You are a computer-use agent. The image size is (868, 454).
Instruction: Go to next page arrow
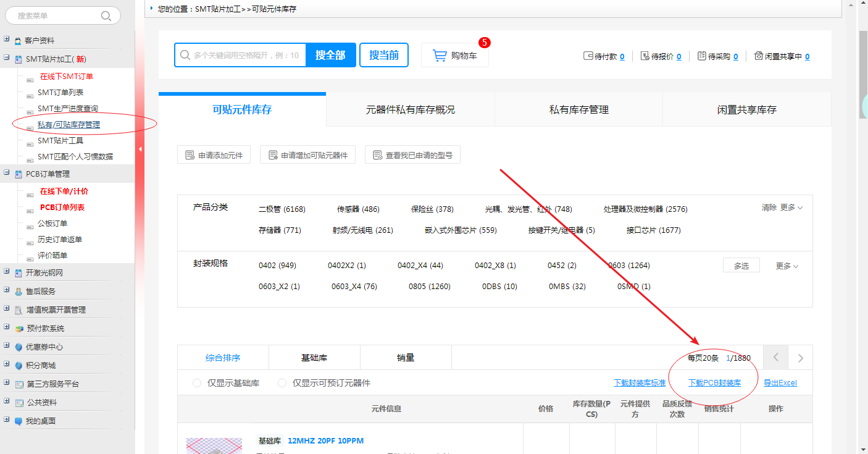point(801,358)
